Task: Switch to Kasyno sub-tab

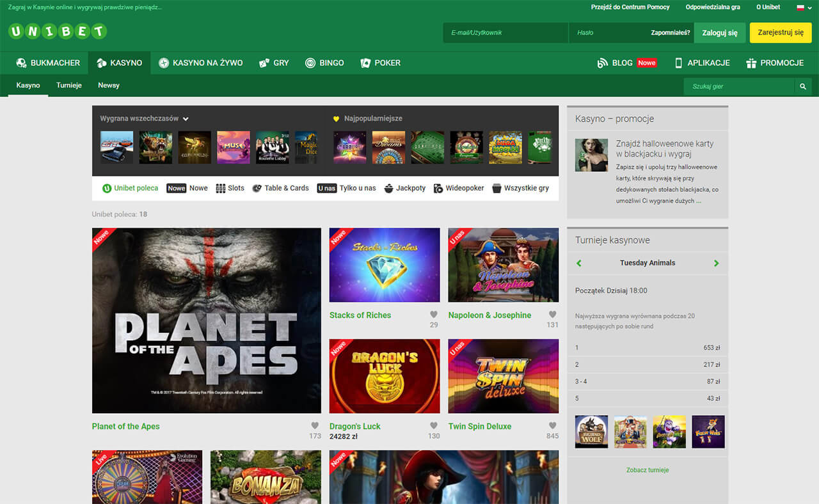Action: (28, 85)
